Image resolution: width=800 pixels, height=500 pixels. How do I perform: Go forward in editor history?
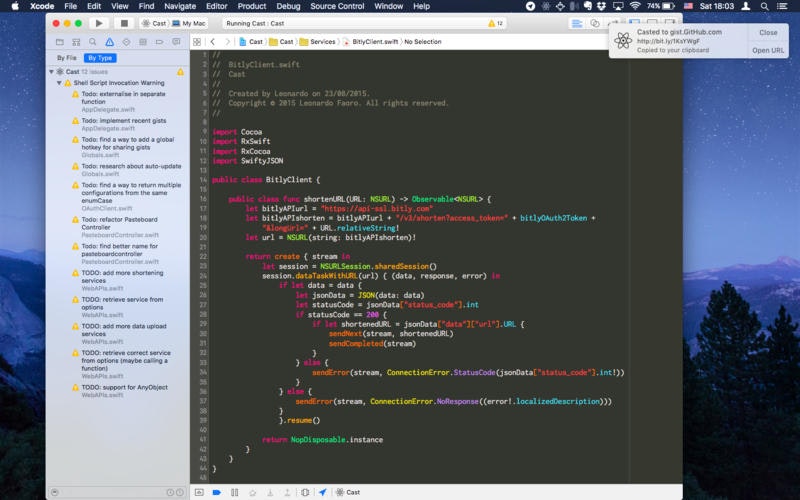228,42
